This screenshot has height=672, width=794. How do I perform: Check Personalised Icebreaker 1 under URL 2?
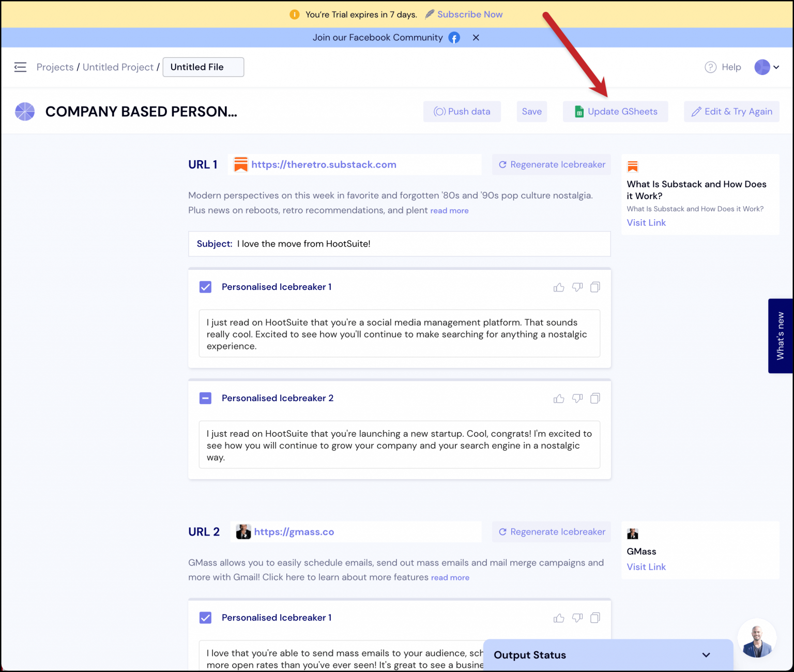[x=205, y=618]
